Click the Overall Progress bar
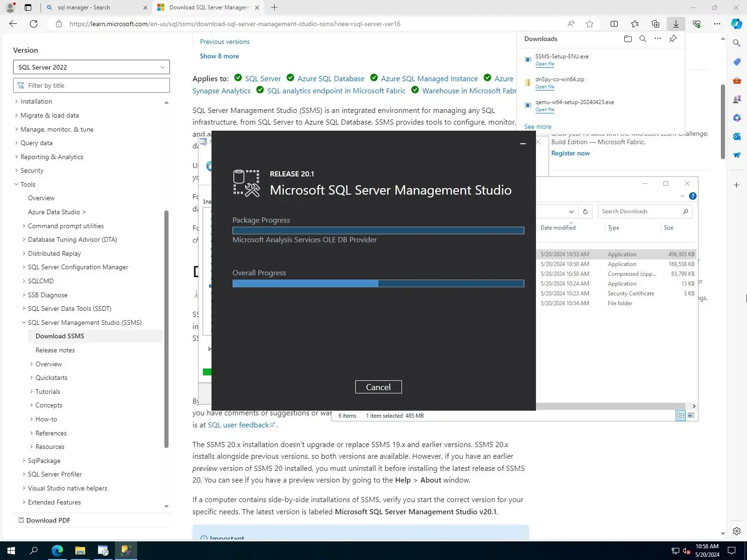 [378, 283]
